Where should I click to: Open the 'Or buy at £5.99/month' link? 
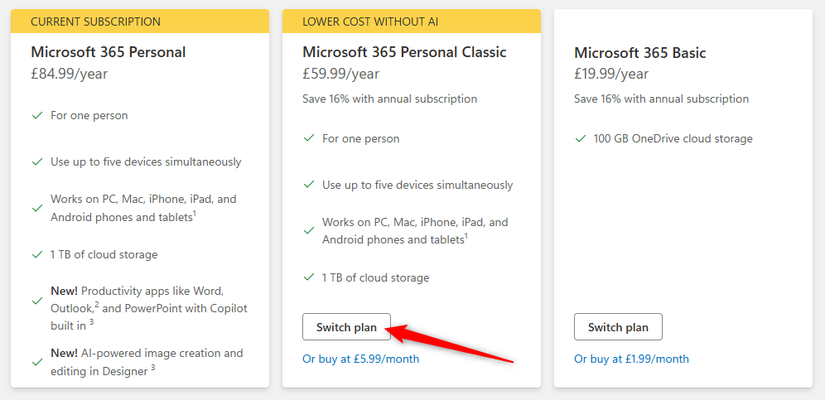(360, 359)
